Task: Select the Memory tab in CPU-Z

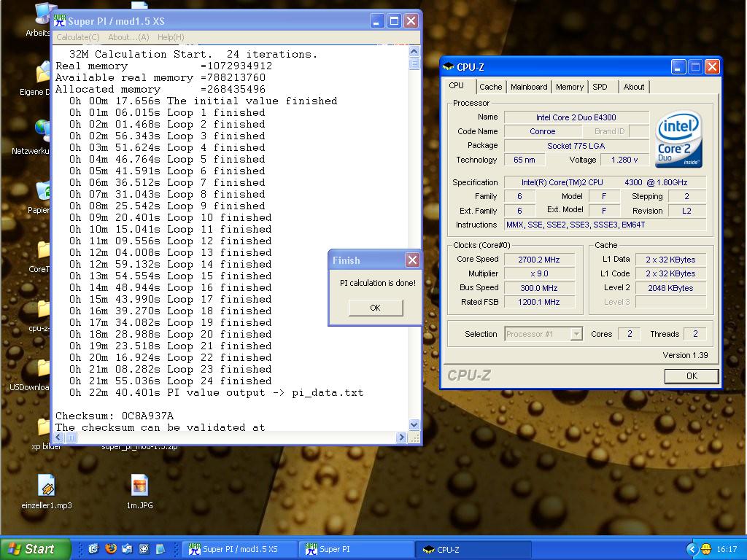Action: click(x=569, y=87)
